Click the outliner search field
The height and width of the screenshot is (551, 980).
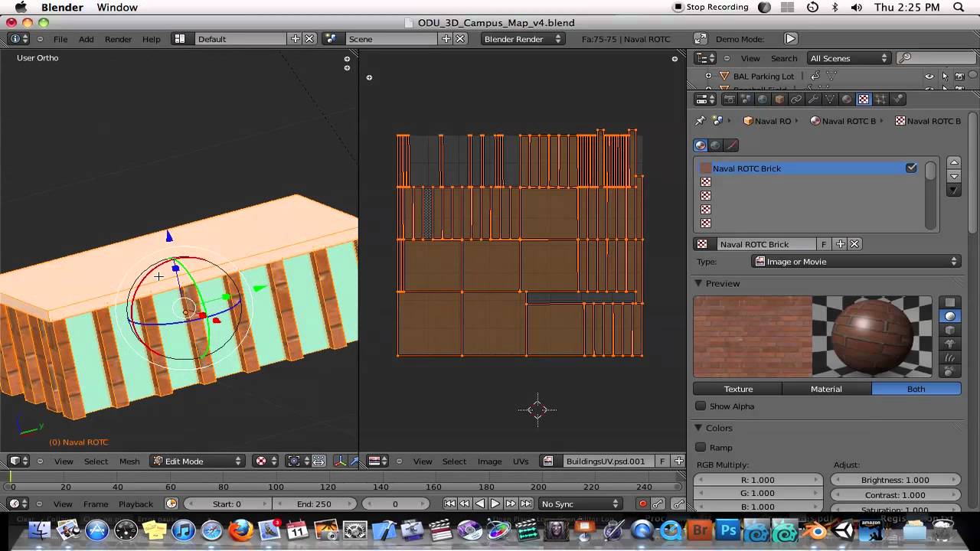coord(935,58)
